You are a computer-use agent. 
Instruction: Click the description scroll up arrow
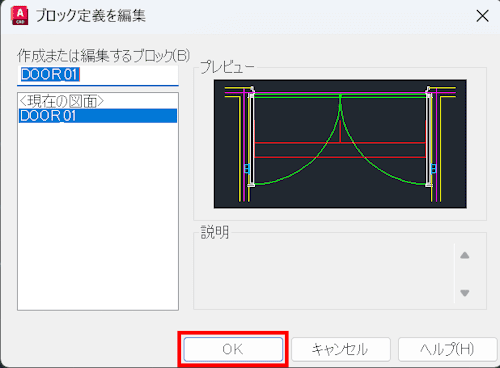[465, 255]
